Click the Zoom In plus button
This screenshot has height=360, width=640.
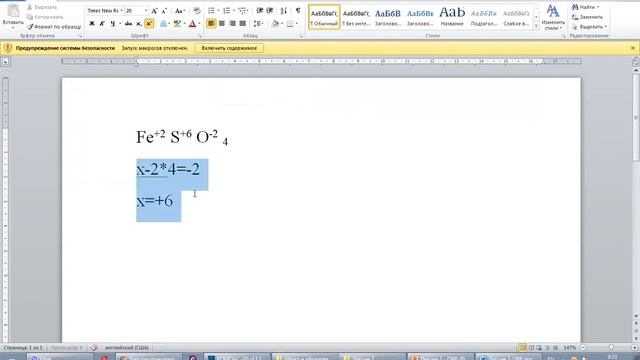[634, 348]
